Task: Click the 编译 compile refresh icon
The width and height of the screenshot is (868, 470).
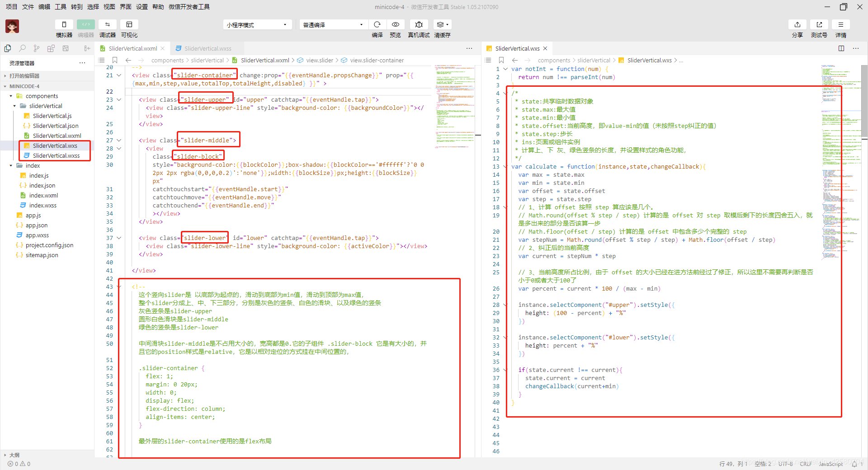Action: click(377, 24)
